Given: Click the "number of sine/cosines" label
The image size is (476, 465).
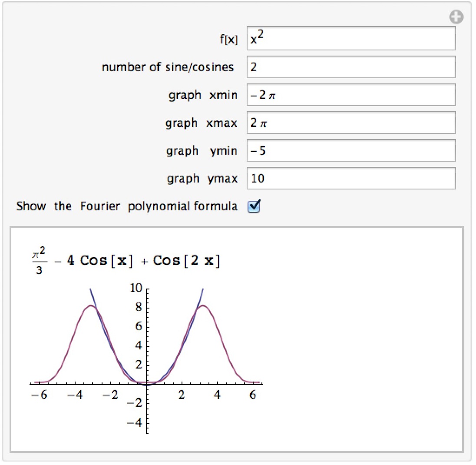Looking at the screenshot, I should coord(168,67).
